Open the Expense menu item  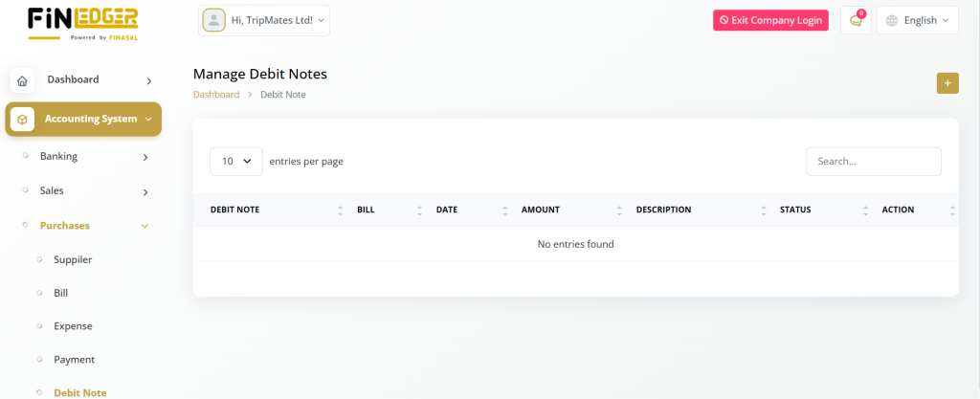coord(73,326)
